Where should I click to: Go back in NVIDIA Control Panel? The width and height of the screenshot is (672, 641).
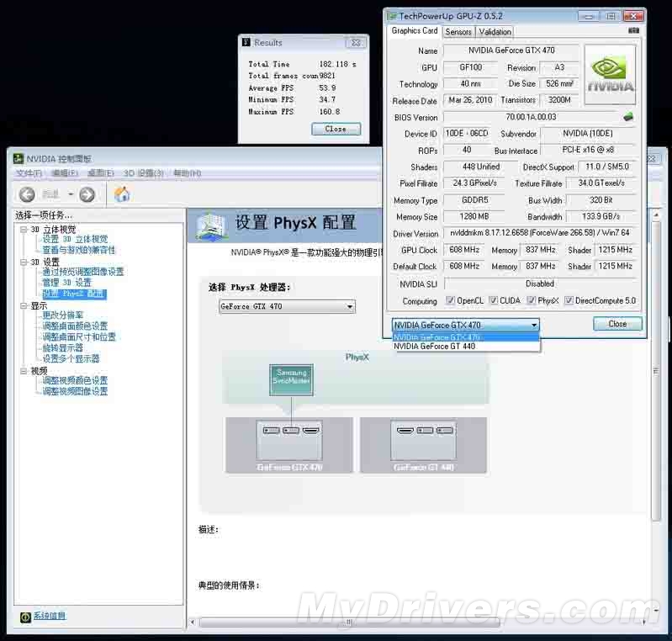[x=27, y=194]
